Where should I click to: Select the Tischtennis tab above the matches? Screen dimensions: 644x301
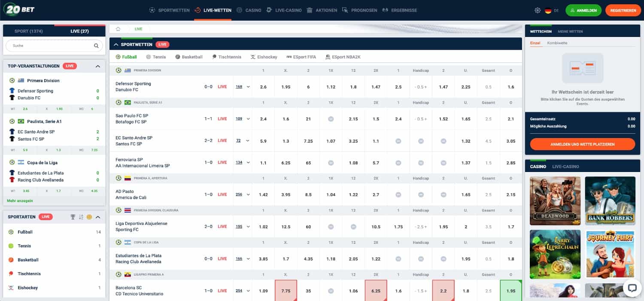pyautogui.click(x=226, y=57)
